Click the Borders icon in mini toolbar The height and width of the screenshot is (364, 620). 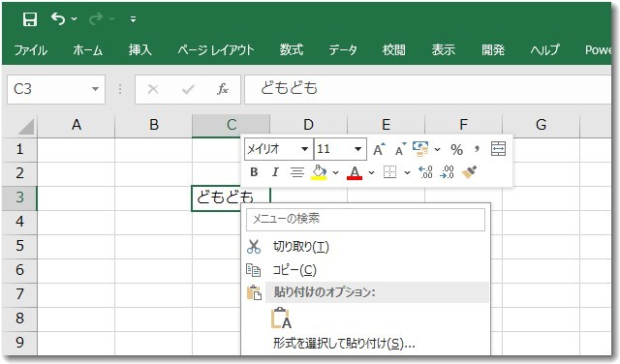click(x=389, y=172)
